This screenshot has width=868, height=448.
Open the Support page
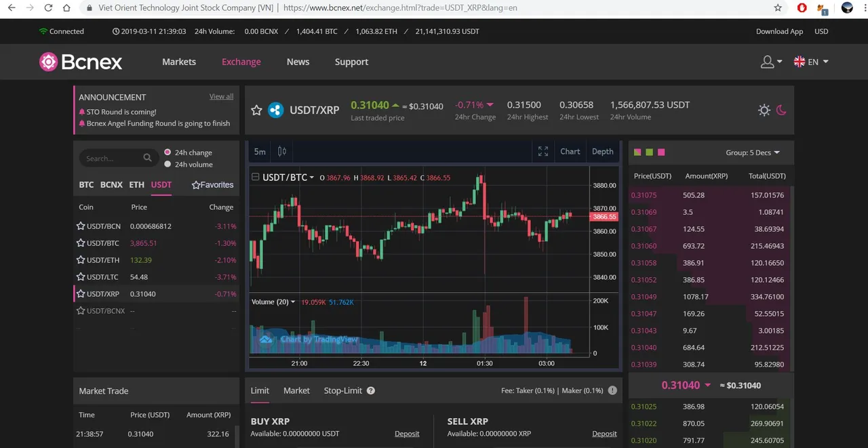[x=351, y=62]
